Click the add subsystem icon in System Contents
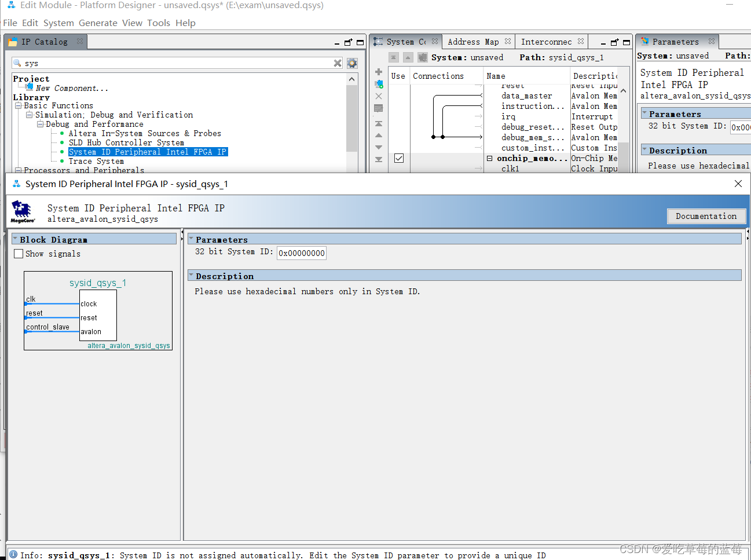 (379, 84)
